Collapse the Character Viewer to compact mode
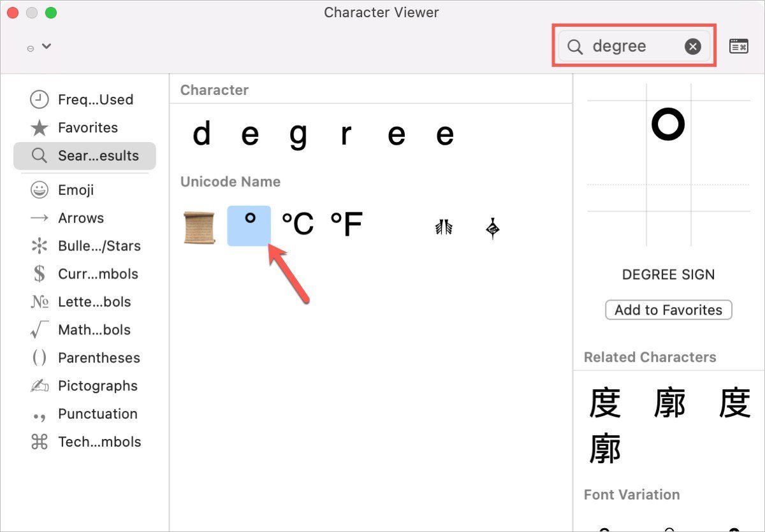Screen dimensions: 765x532 (739, 46)
